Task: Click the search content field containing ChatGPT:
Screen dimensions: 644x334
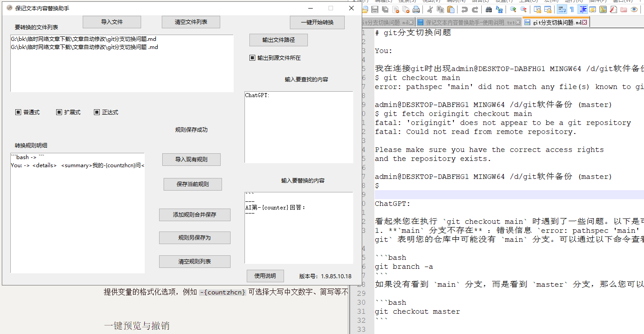Action: [x=299, y=127]
